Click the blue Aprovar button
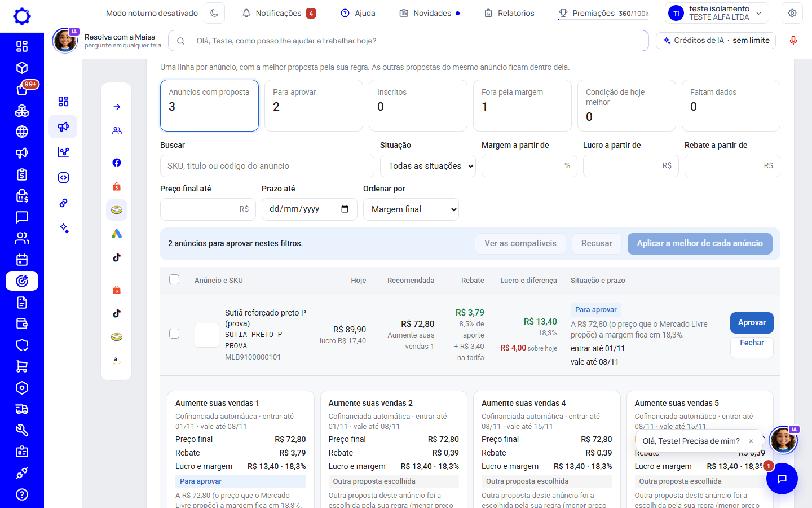This screenshot has height=508, width=812. (x=752, y=323)
